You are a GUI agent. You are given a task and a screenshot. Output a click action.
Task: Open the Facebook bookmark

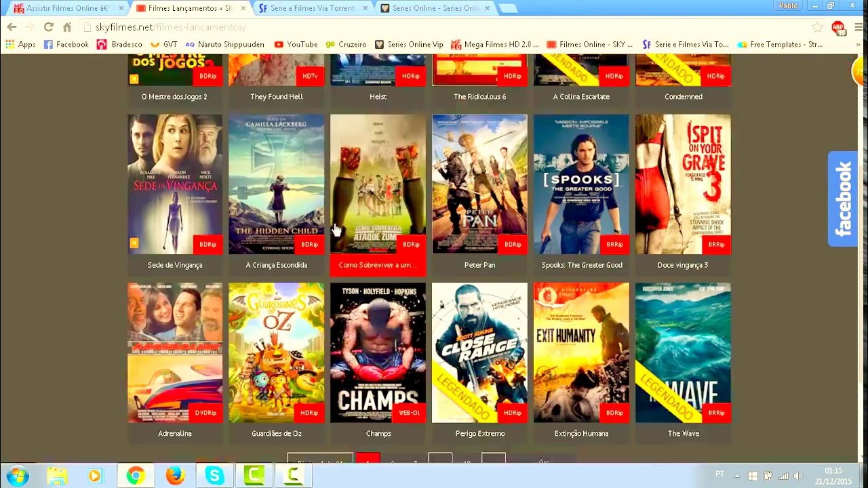66,44
